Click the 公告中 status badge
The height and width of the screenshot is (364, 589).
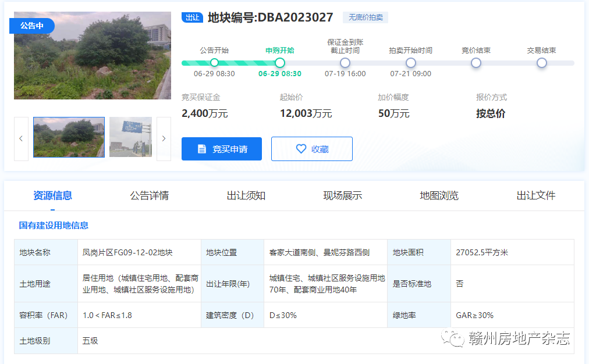pyautogui.click(x=32, y=26)
